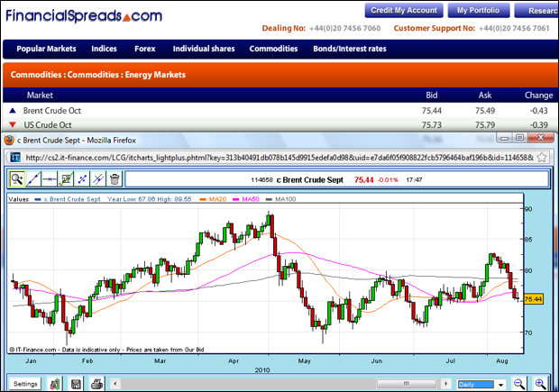Click the blue up-triangle beside Brent Crude Oct
559x392 pixels.
(13, 111)
